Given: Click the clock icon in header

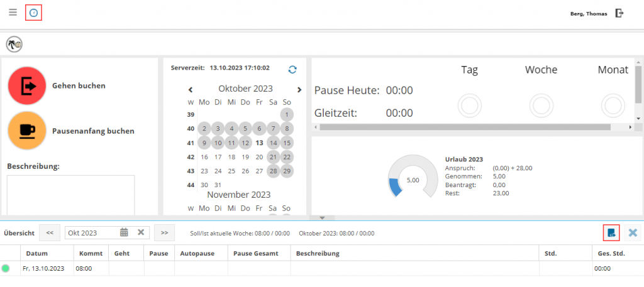Looking at the screenshot, I should pyautogui.click(x=34, y=13).
